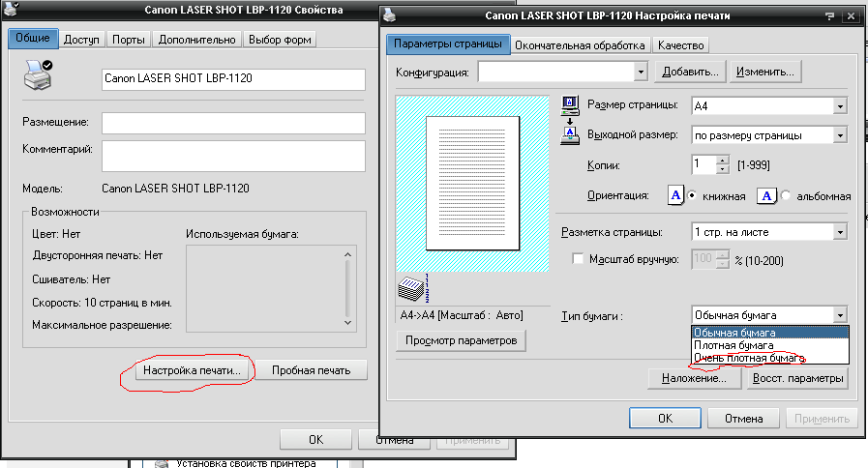The image size is (868, 468).
Task: Click the page preview thumbnail
Action: coord(472,183)
